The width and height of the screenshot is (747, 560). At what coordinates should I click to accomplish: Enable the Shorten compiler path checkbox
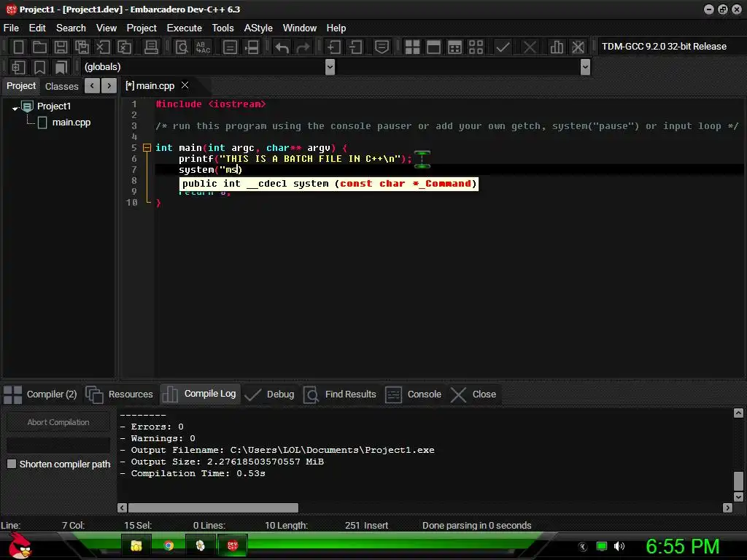(12, 464)
